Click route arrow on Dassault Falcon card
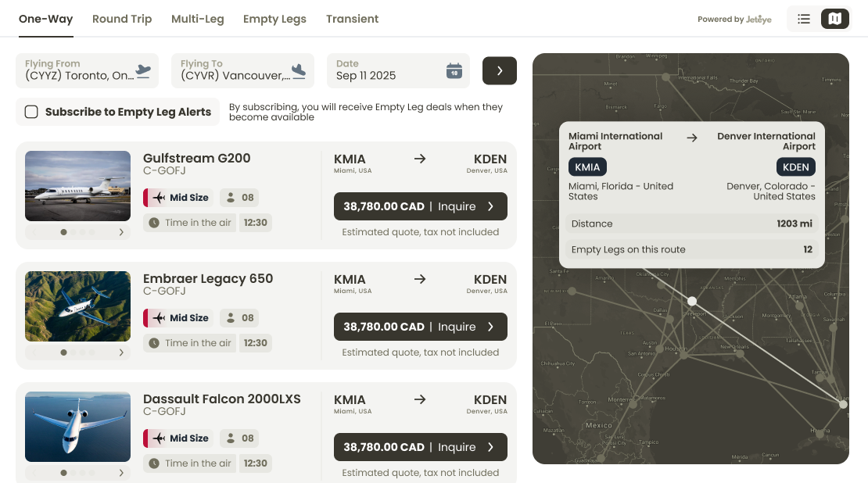The image size is (868, 483). click(x=420, y=399)
